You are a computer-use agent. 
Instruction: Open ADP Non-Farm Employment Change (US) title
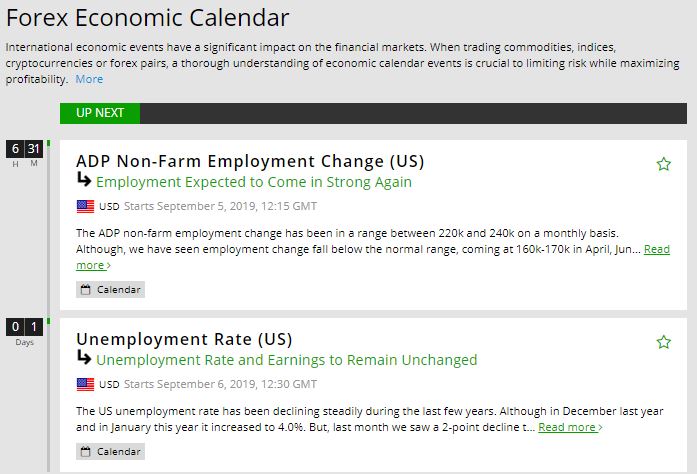click(x=250, y=161)
